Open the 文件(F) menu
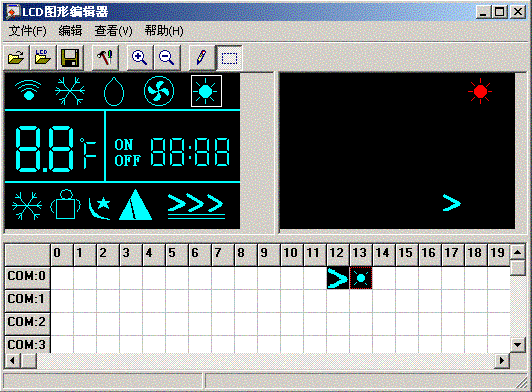The image size is (532, 392). pos(27,31)
